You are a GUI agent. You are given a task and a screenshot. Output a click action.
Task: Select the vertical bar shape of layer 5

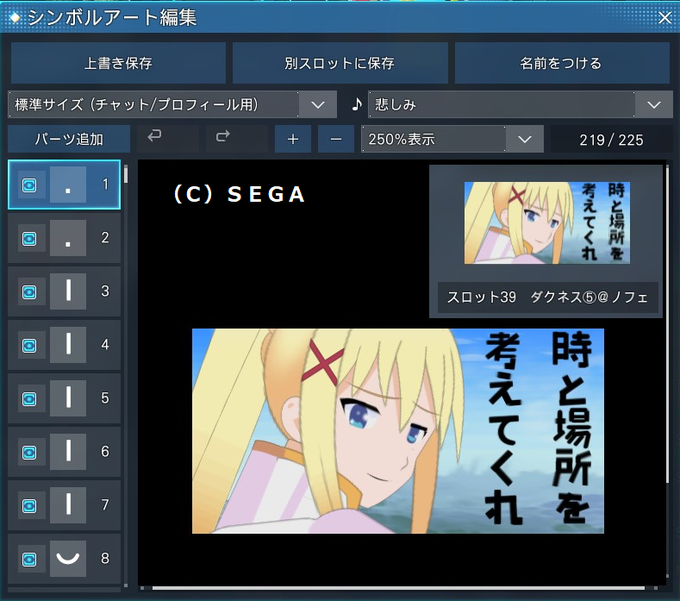[x=68, y=398]
